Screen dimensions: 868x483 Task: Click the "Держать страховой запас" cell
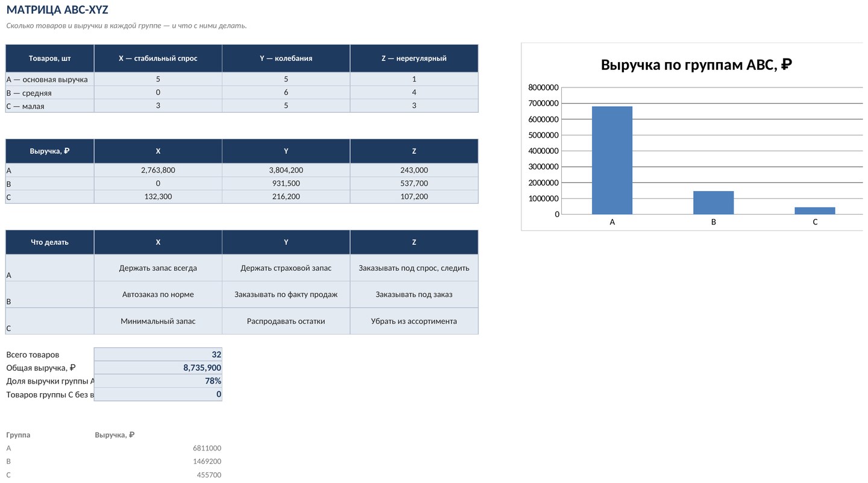286,268
